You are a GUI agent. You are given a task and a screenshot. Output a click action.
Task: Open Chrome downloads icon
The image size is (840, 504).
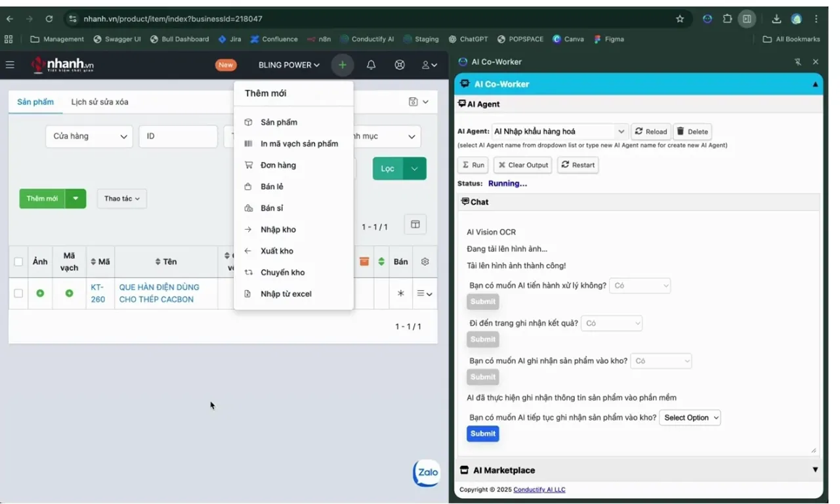tap(776, 18)
